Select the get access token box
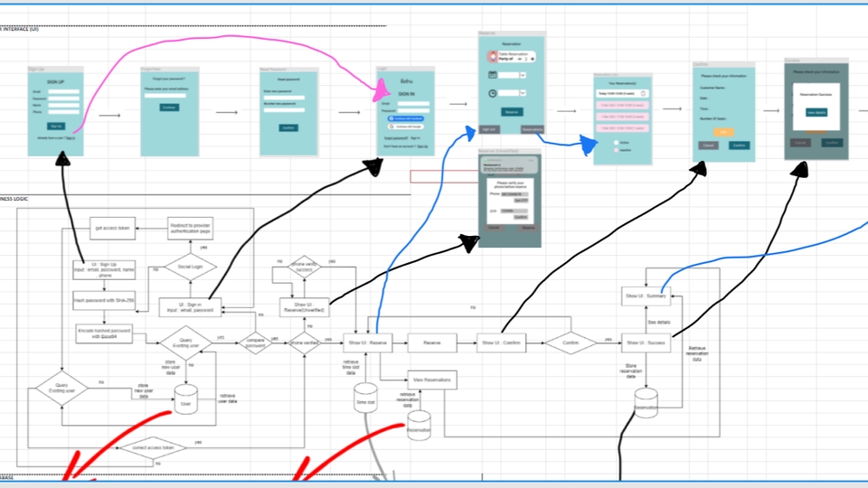 click(112, 228)
